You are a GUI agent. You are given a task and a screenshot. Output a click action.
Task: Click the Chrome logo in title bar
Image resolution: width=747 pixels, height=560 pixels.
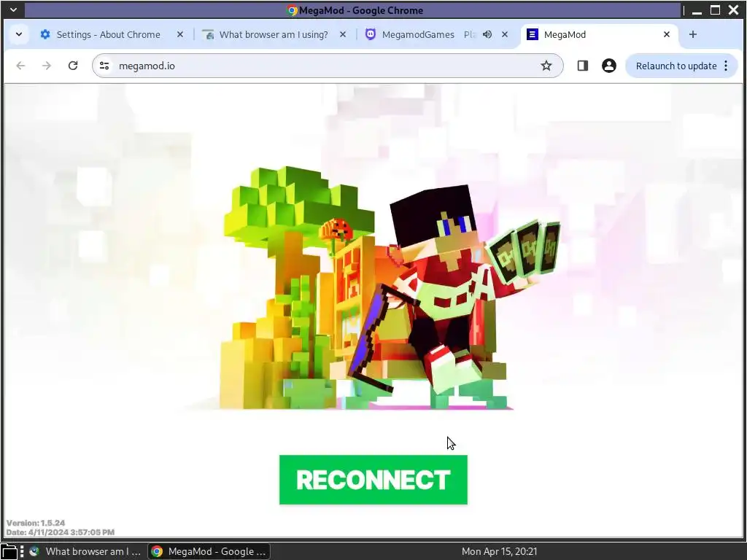tap(292, 10)
